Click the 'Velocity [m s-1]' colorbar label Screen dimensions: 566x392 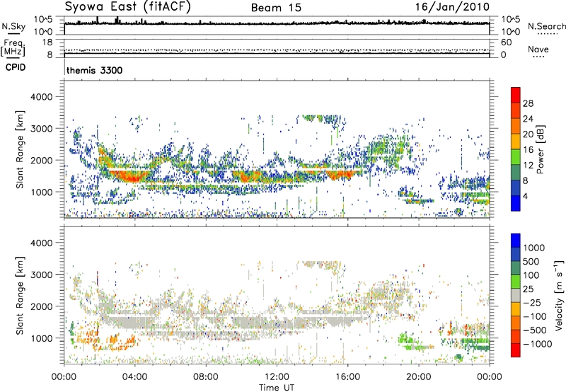[559, 295]
